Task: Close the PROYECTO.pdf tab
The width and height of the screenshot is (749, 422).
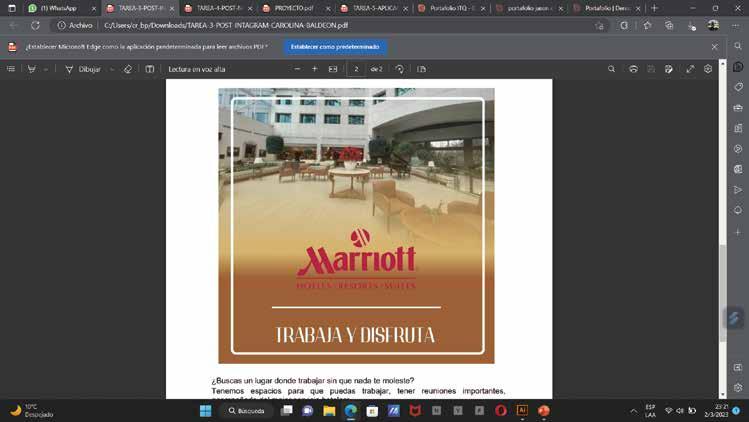Action: pos(328,9)
